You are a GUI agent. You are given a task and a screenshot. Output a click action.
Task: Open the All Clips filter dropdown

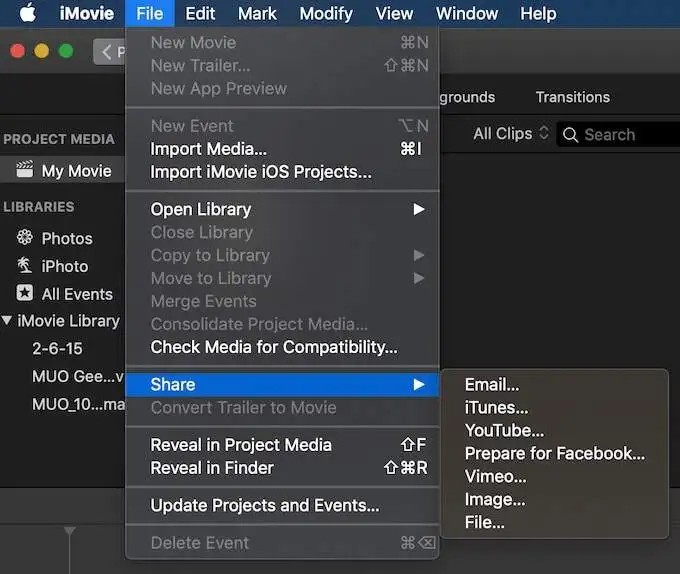pos(511,134)
